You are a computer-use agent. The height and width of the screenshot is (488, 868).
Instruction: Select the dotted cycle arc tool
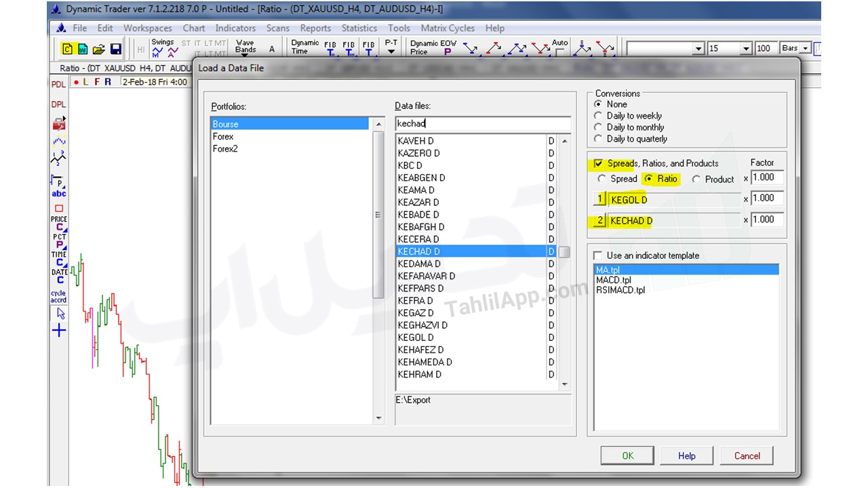59,142
